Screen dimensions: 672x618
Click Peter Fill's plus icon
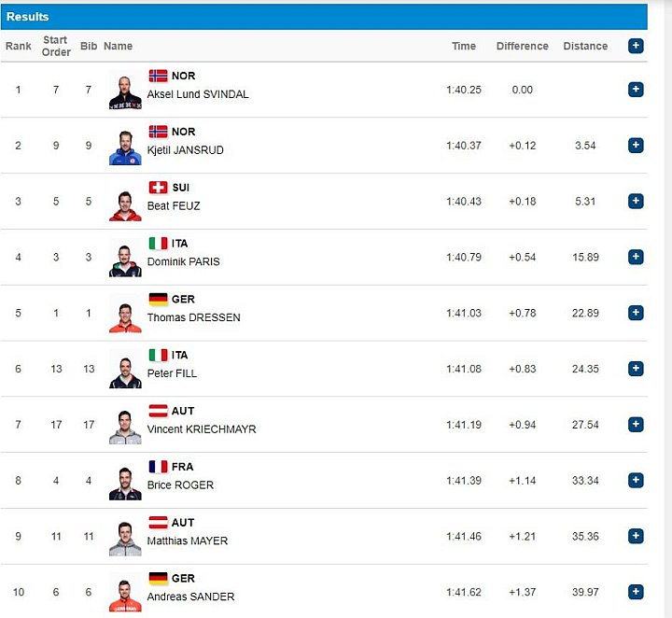pyautogui.click(x=636, y=369)
